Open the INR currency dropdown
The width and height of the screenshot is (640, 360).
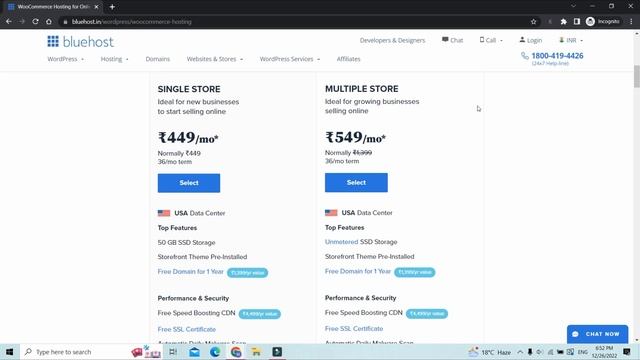[571, 40]
